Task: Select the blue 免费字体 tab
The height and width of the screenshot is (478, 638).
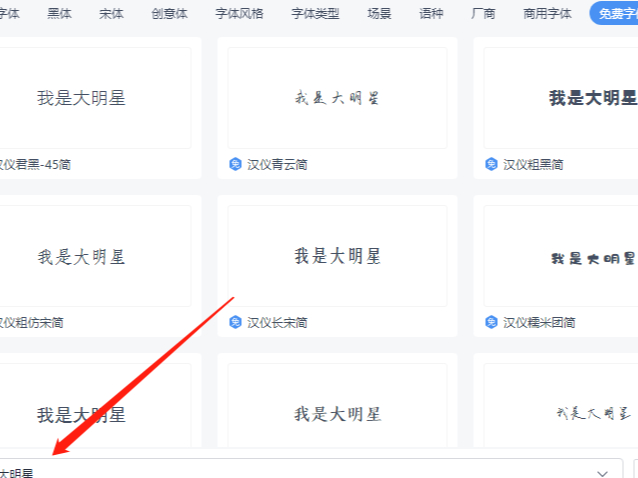Action: click(x=614, y=13)
